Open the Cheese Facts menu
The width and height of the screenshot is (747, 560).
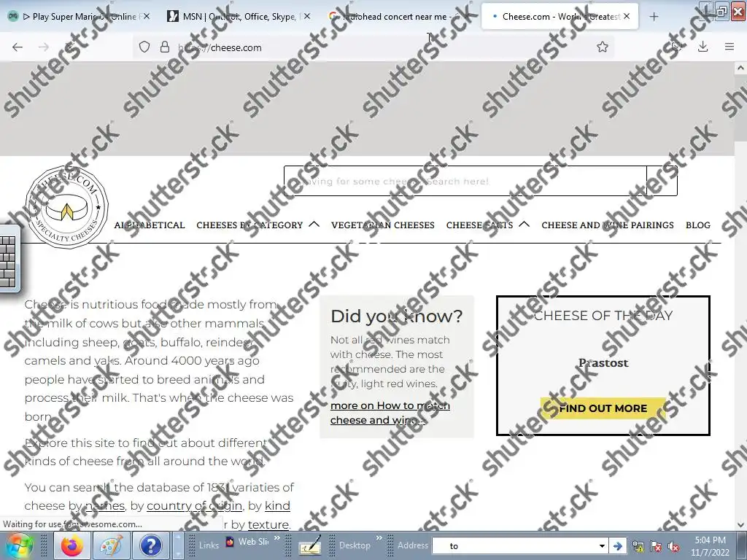click(480, 225)
